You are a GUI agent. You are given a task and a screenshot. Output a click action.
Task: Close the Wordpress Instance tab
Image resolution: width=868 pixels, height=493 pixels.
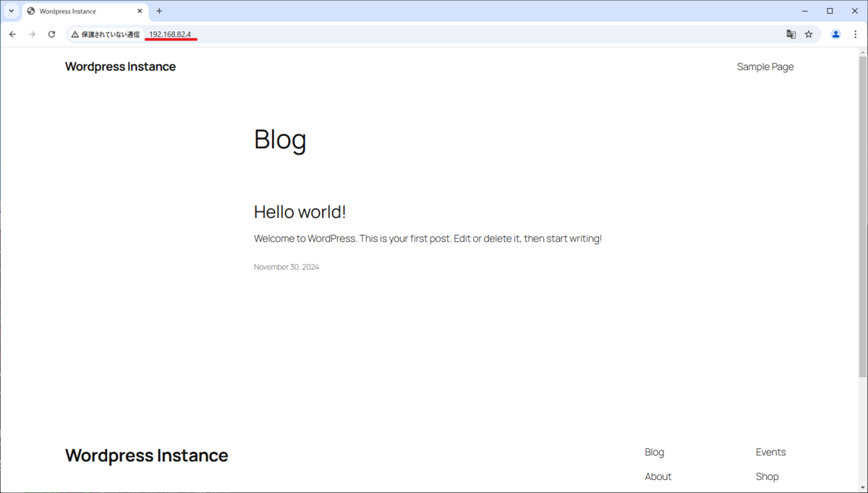coord(140,11)
